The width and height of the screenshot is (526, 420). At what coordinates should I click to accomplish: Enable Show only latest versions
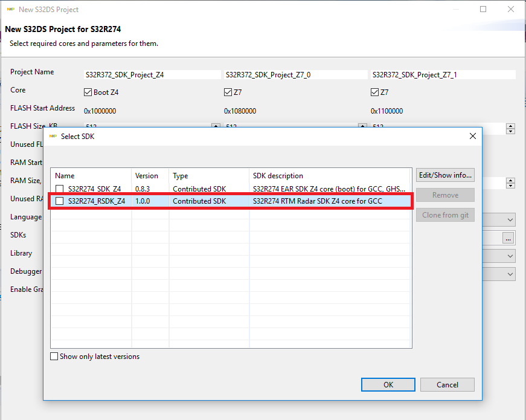(54, 357)
